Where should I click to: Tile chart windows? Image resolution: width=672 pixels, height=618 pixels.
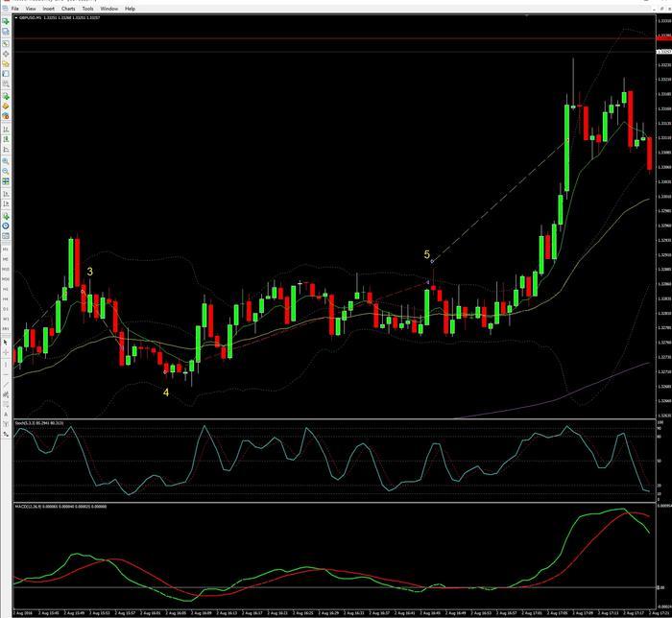(x=6, y=181)
